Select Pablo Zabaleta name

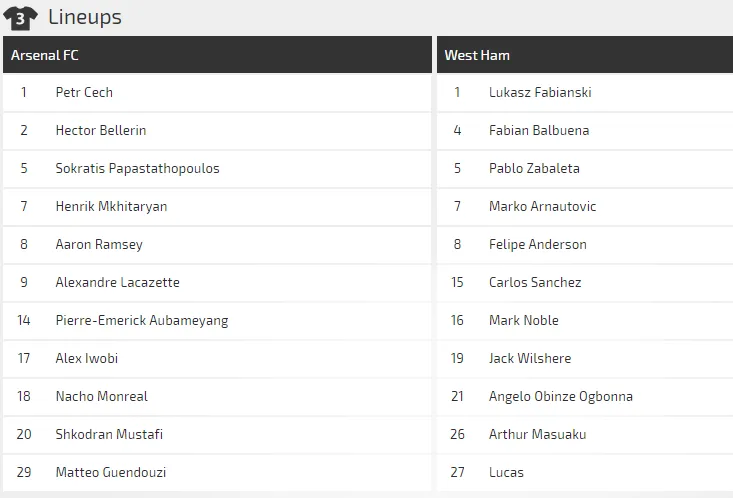pos(534,168)
